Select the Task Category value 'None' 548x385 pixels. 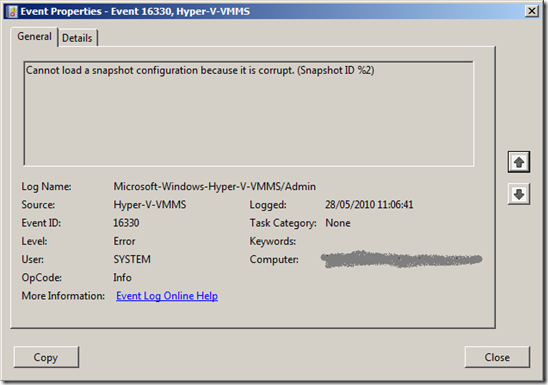coord(338,223)
